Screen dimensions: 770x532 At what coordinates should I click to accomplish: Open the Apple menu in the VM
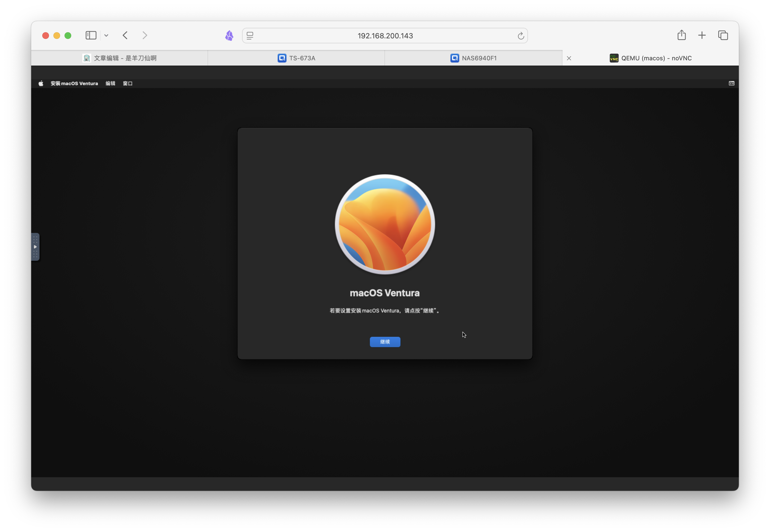click(x=41, y=83)
